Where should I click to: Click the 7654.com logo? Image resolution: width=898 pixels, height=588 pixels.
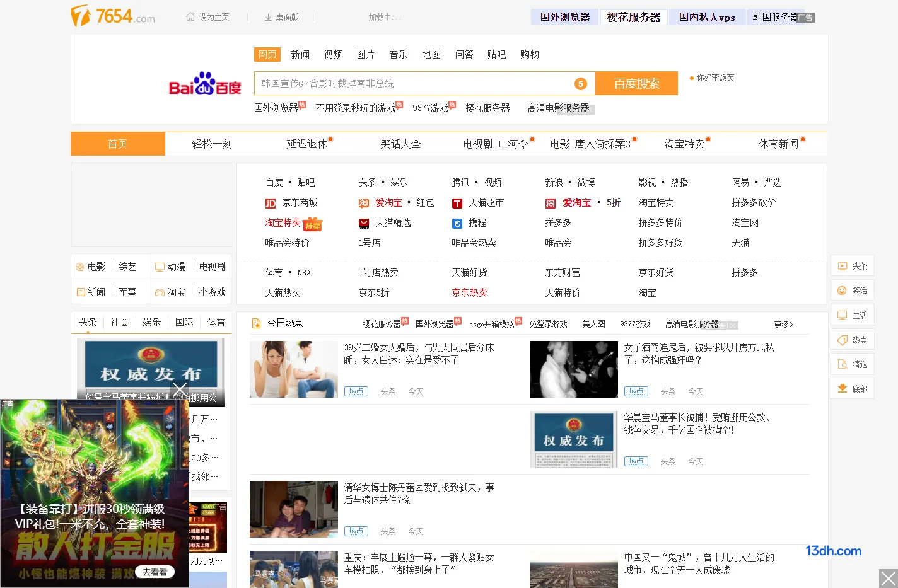(x=112, y=16)
